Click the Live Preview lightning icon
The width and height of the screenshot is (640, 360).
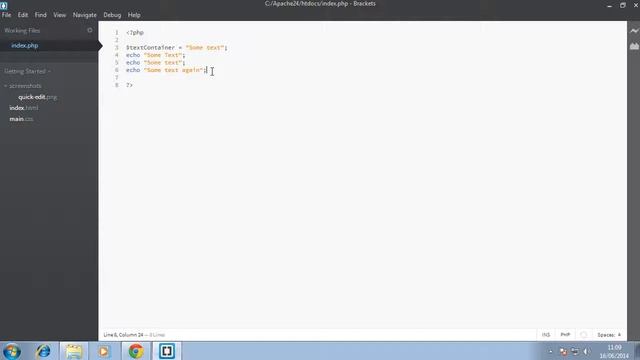point(634,31)
